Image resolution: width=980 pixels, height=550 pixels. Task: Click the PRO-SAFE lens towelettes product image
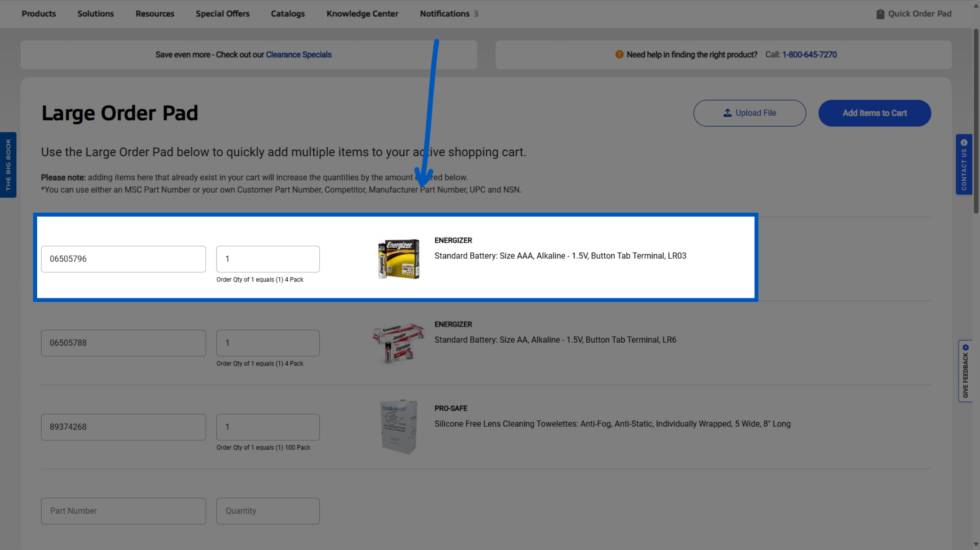399,427
